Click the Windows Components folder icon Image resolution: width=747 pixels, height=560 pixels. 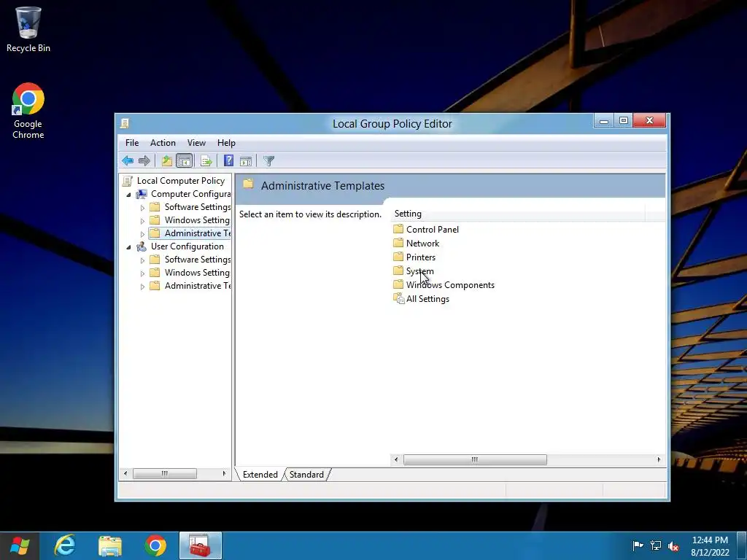point(398,284)
